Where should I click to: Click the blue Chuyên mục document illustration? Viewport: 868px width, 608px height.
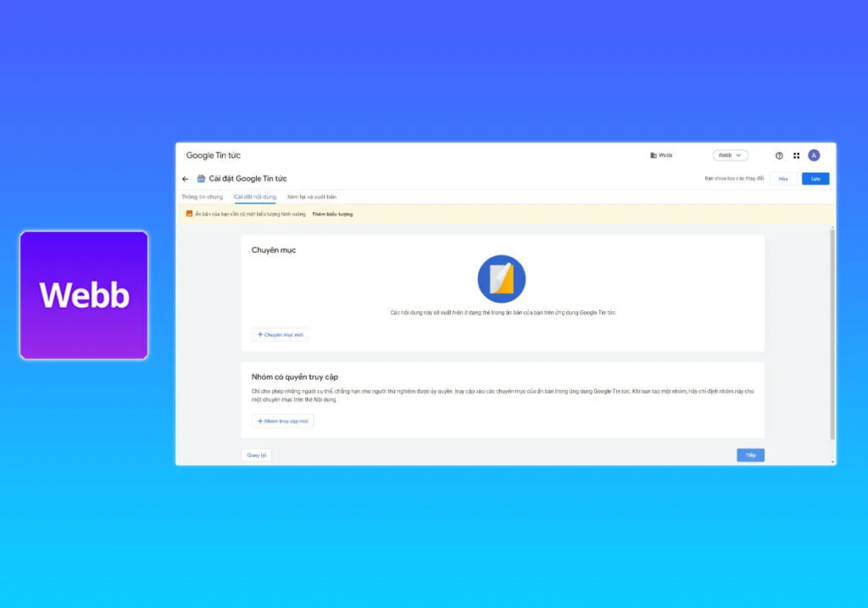click(x=502, y=278)
